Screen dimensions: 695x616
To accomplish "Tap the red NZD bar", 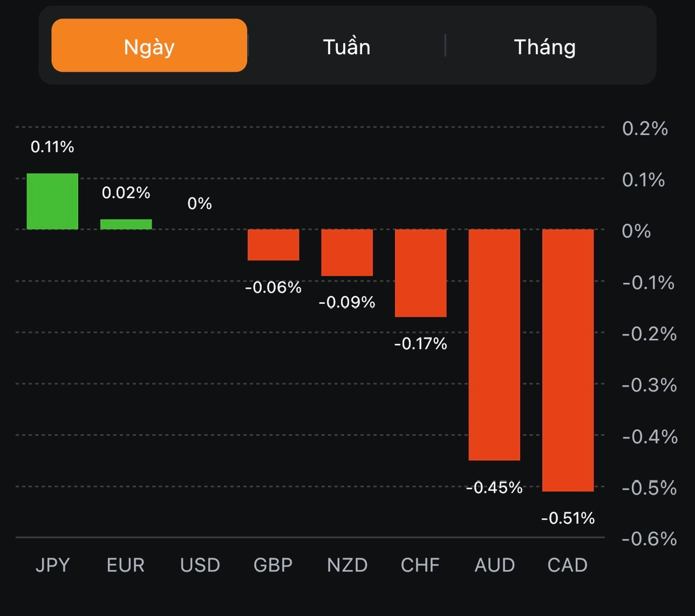I will [x=347, y=252].
